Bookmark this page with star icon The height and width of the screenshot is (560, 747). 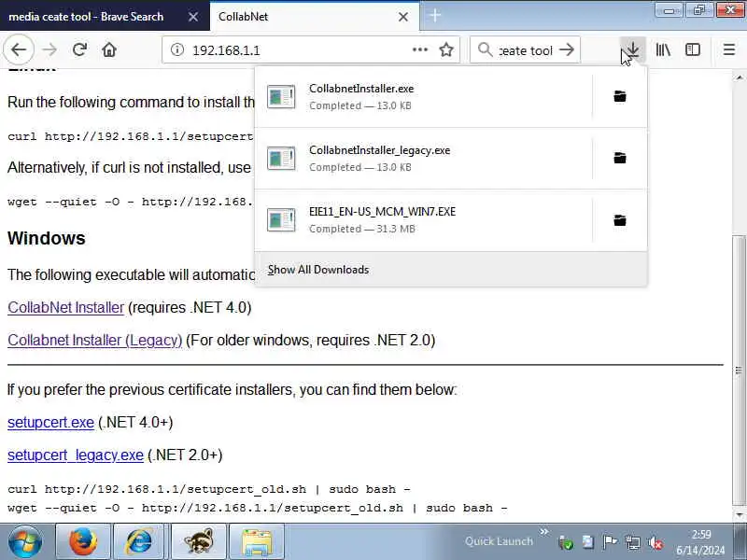click(446, 49)
